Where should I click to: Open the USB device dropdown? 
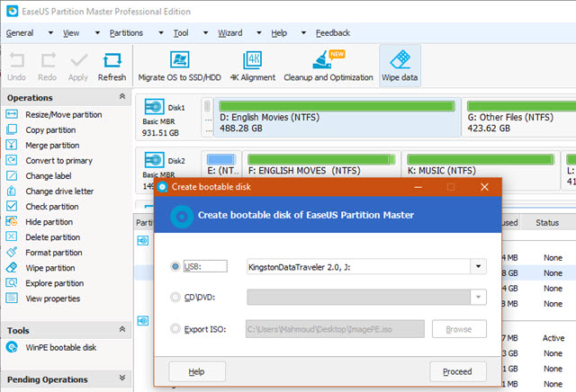478,266
